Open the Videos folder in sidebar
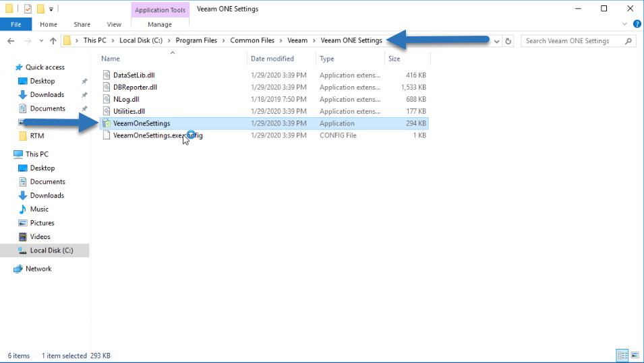The width and height of the screenshot is (644, 363). (x=40, y=236)
